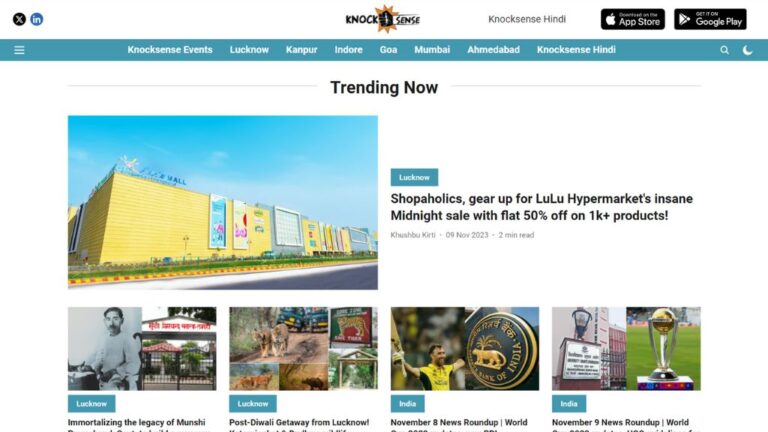Open World Cup trophy article thumbnail

tap(626, 349)
